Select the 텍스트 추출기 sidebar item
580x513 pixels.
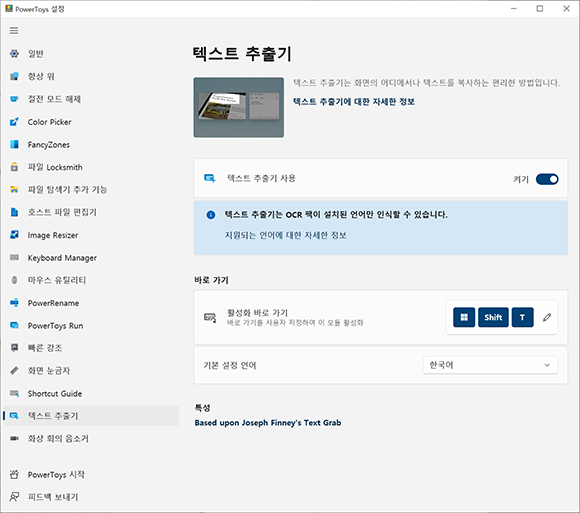tap(91, 416)
